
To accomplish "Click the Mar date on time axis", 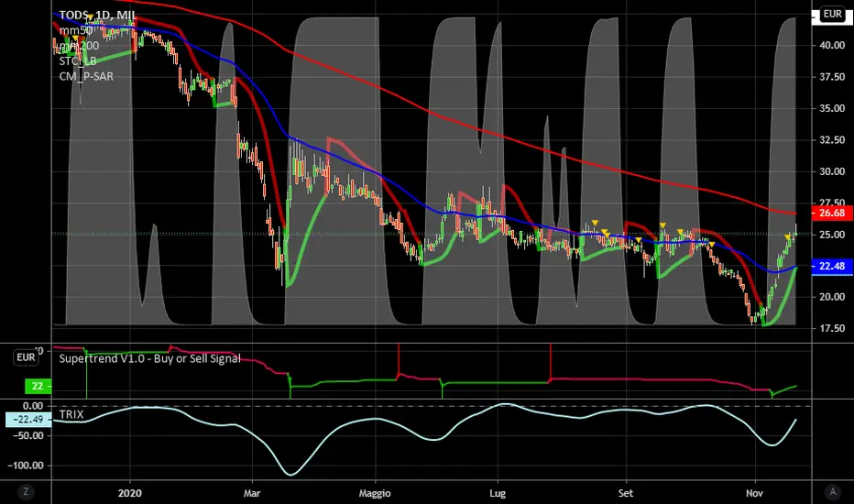I will pos(252,493).
